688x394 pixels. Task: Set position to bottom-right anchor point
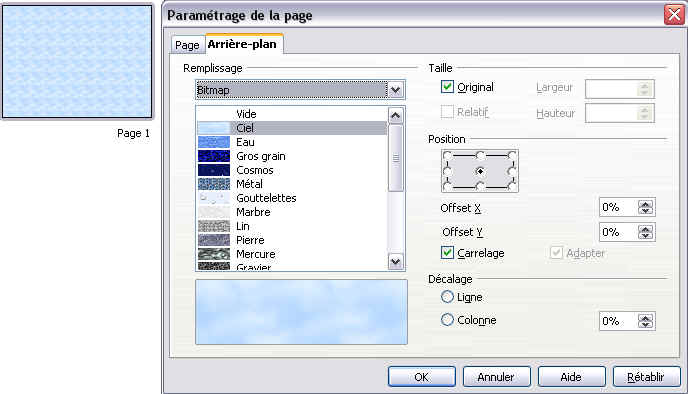click(x=512, y=186)
